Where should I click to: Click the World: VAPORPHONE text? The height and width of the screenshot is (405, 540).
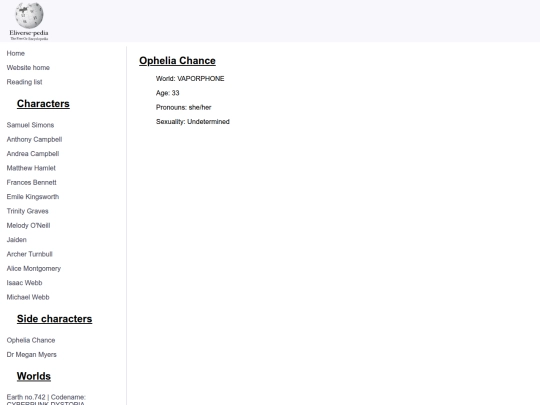pyautogui.click(x=190, y=79)
